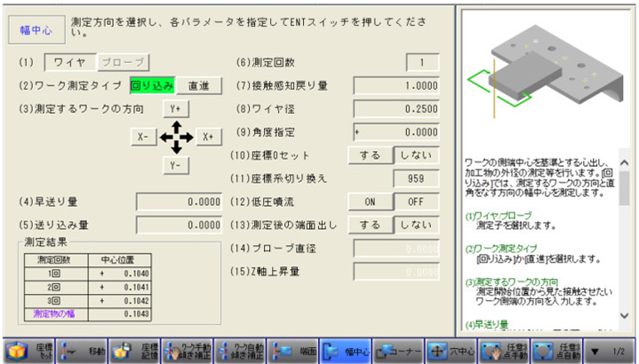Set work direction to Y+
This screenshot has height=364, width=639.
pos(176,108)
